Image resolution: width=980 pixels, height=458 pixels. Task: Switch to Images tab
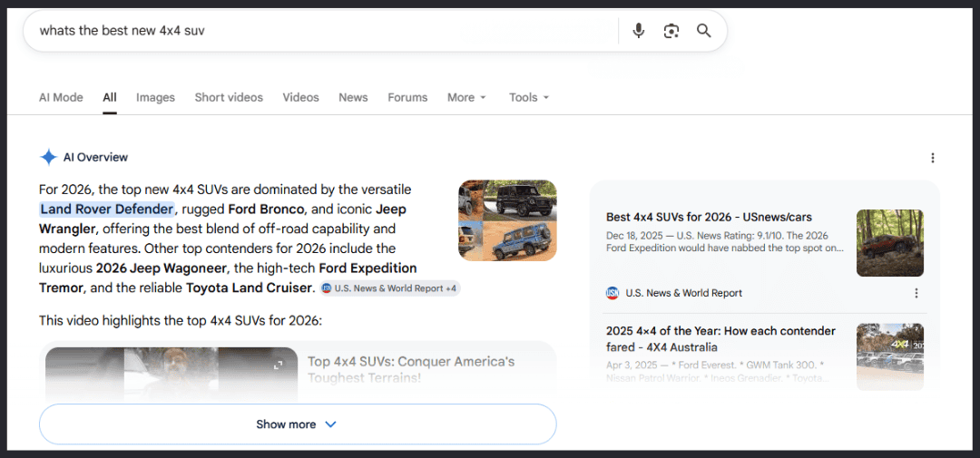tap(156, 97)
